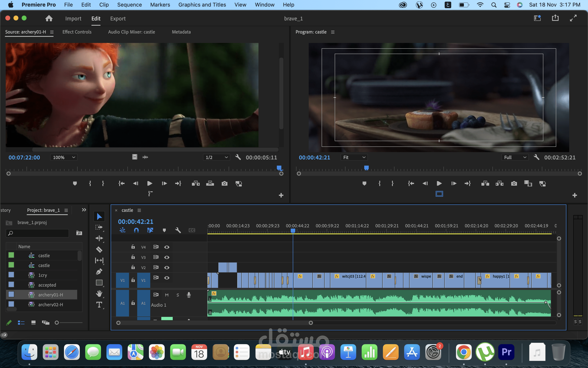Open timeline display settings wrench
588x368 pixels.
178,230
